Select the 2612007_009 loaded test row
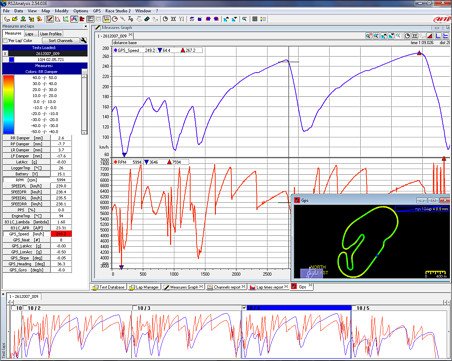Screen dimensions: 452x361 pyautogui.click(x=48, y=53)
